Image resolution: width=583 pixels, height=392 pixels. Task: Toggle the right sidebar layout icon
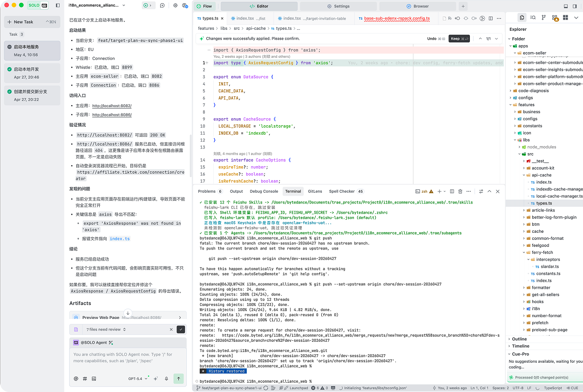pyautogui.click(x=576, y=6)
